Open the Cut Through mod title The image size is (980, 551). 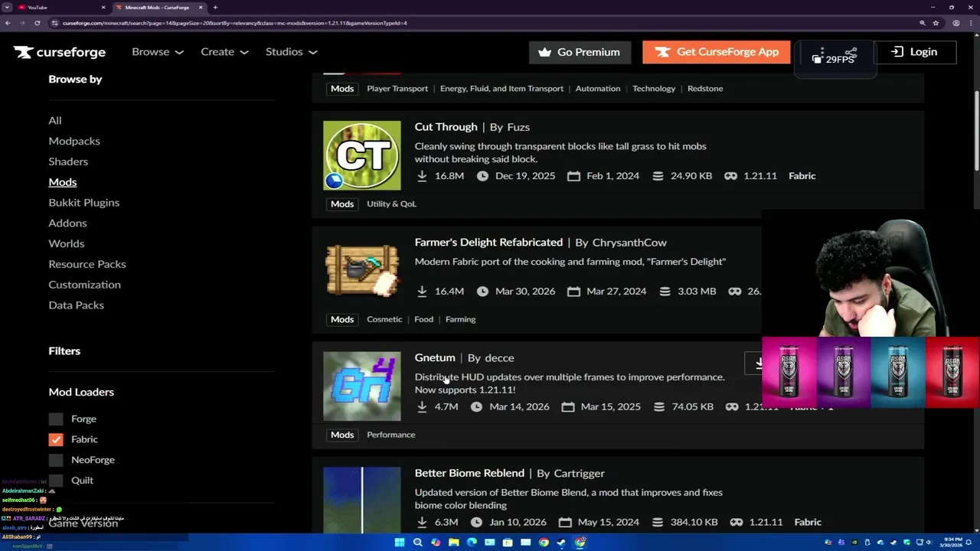pyautogui.click(x=446, y=127)
